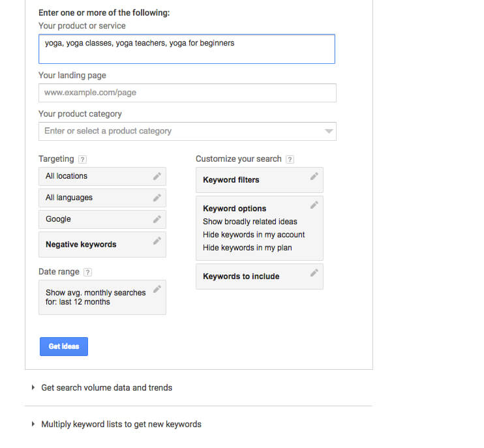Open Targeting help question mark

click(82, 159)
